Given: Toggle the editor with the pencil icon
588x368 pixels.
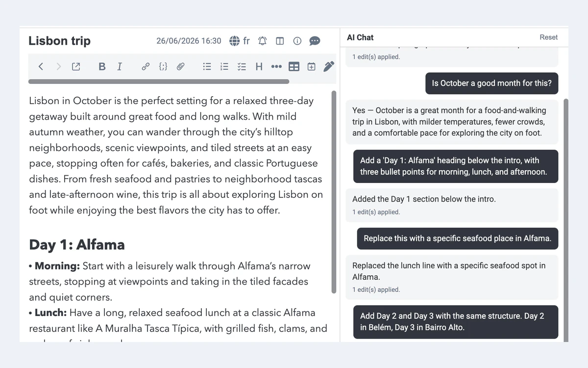Looking at the screenshot, I should pyautogui.click(x=329, y=66).
